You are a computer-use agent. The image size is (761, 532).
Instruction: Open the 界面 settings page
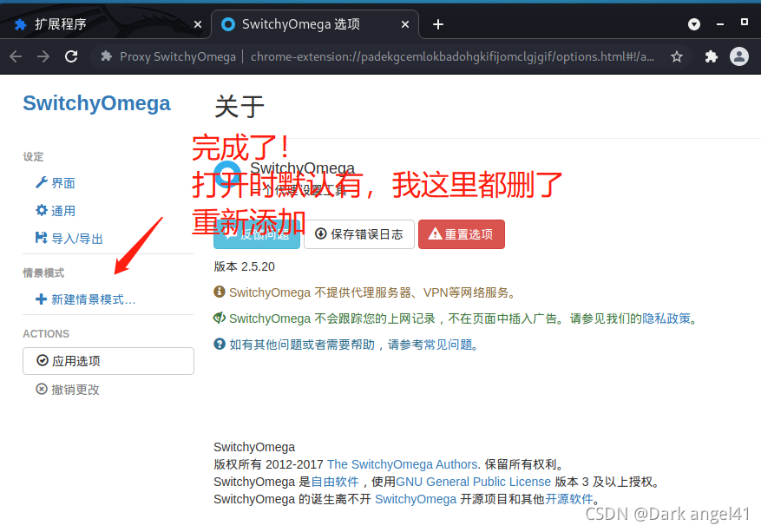pos(56,183)
